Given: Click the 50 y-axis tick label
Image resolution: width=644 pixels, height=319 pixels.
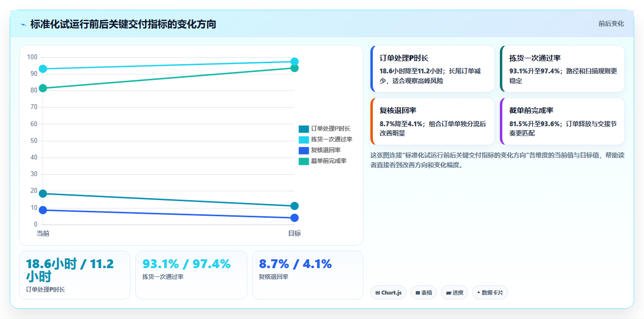Looking at the screenshot, I should point(34,141).
